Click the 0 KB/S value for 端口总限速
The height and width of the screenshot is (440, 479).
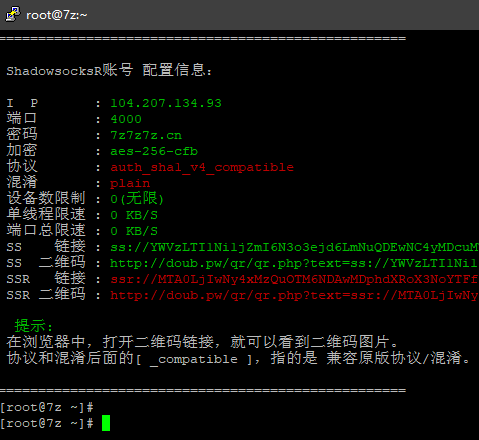pyautogui.click(x=134, y=231)
